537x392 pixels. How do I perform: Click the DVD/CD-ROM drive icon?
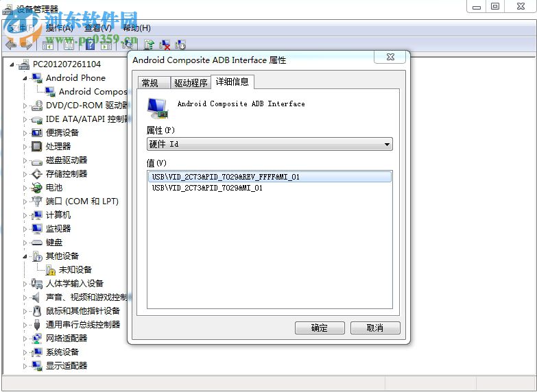[x=37, y=106]
